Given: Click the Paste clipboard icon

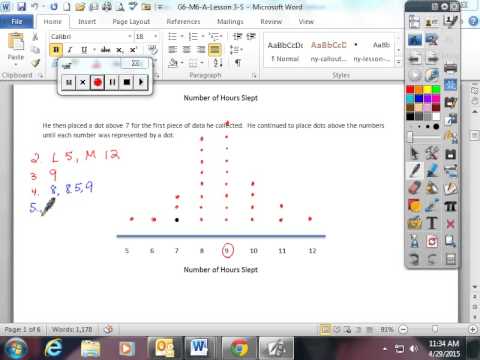Looking at the screenshot, I should [x=16, y=42].
